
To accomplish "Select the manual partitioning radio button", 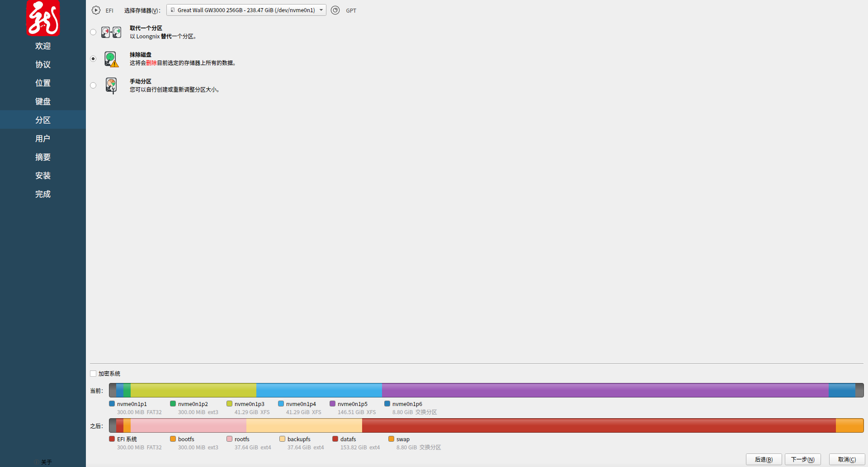I will (93, 85).
